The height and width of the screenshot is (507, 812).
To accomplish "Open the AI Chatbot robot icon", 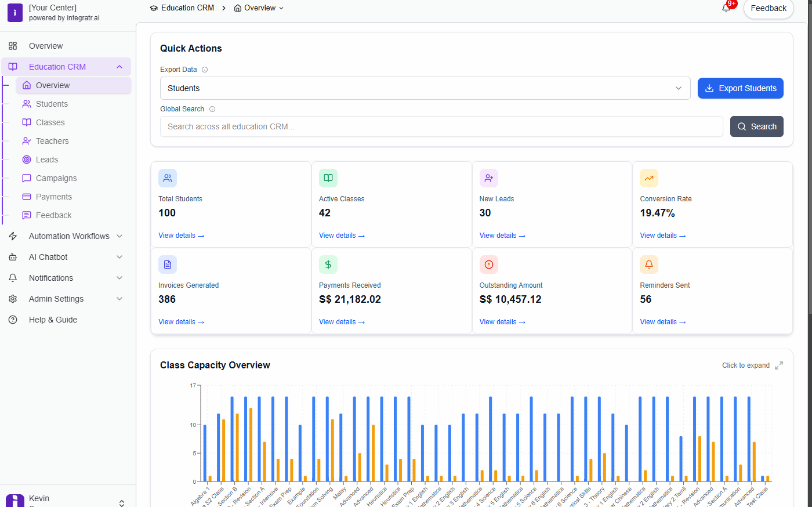I will (x=13, y=256).
